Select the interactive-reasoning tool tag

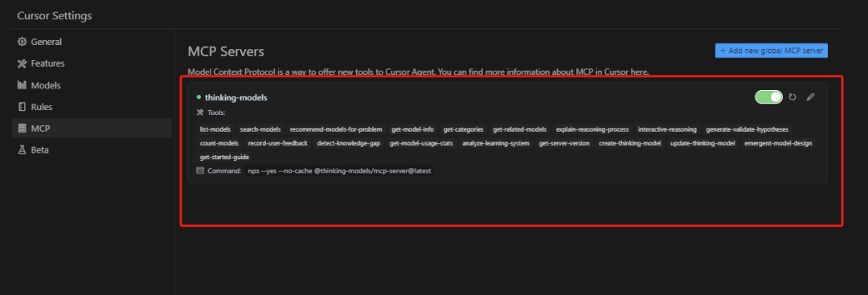[667, 129]
